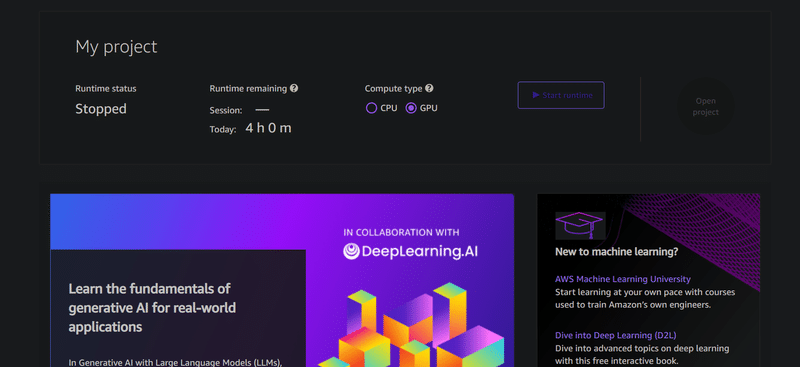Viewport: 800px width, 367px height.
Task: Click the Start runtime button
Action: 561,95
